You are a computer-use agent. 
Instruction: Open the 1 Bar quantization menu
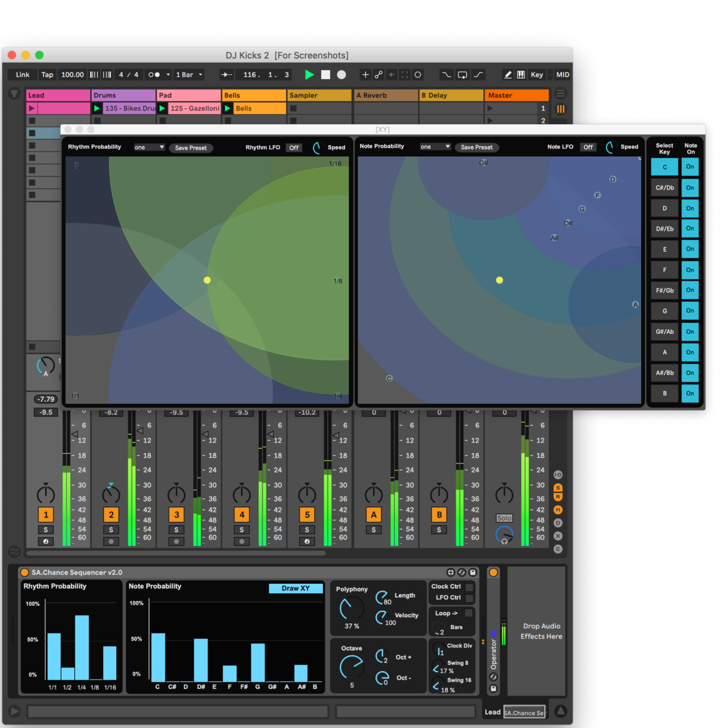click(x=189, y=75)
